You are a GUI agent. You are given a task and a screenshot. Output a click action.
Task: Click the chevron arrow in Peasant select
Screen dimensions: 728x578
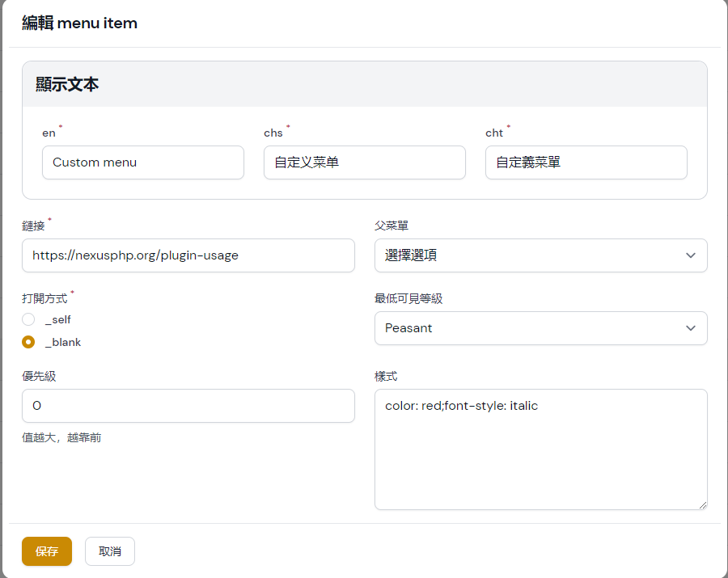point(690,328)
